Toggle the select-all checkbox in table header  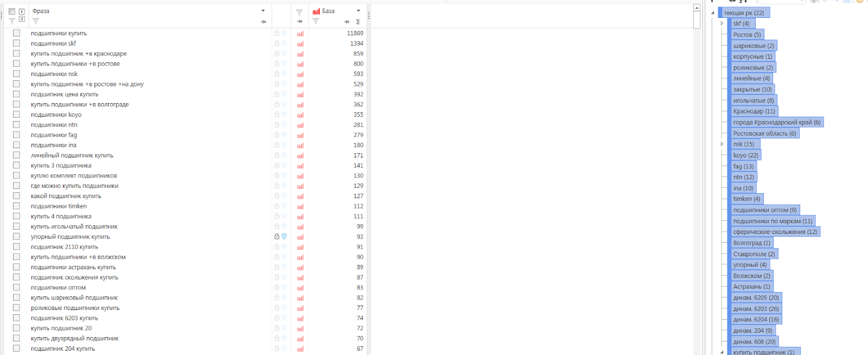tap(12, 11)
